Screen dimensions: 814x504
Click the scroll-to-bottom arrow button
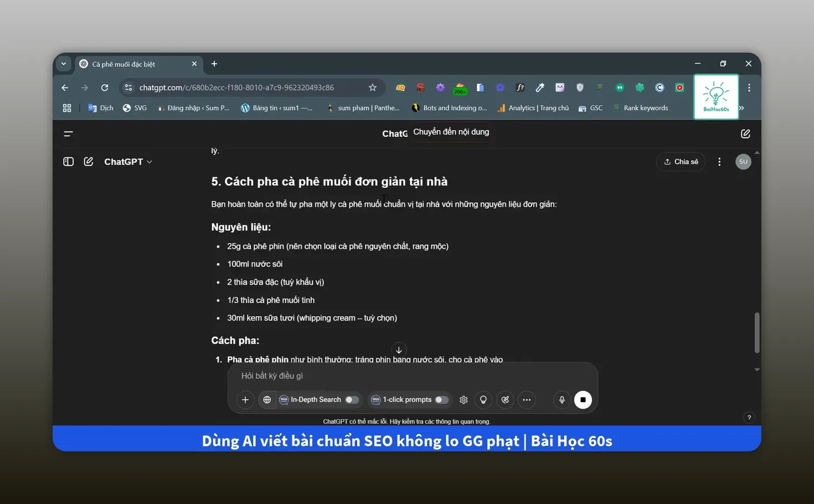click(399, 350)
